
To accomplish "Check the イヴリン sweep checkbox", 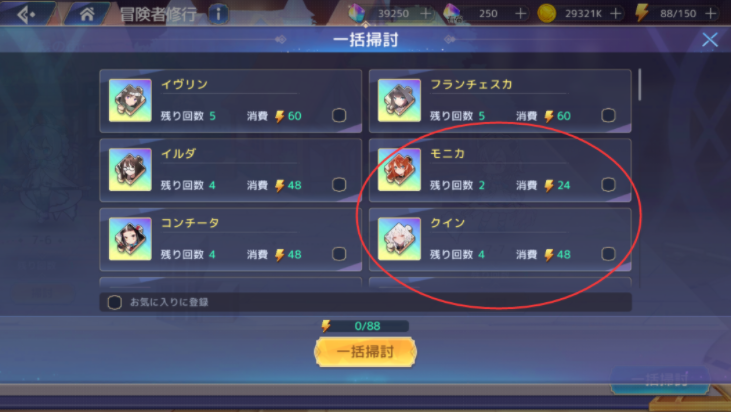I will [339, 115].
